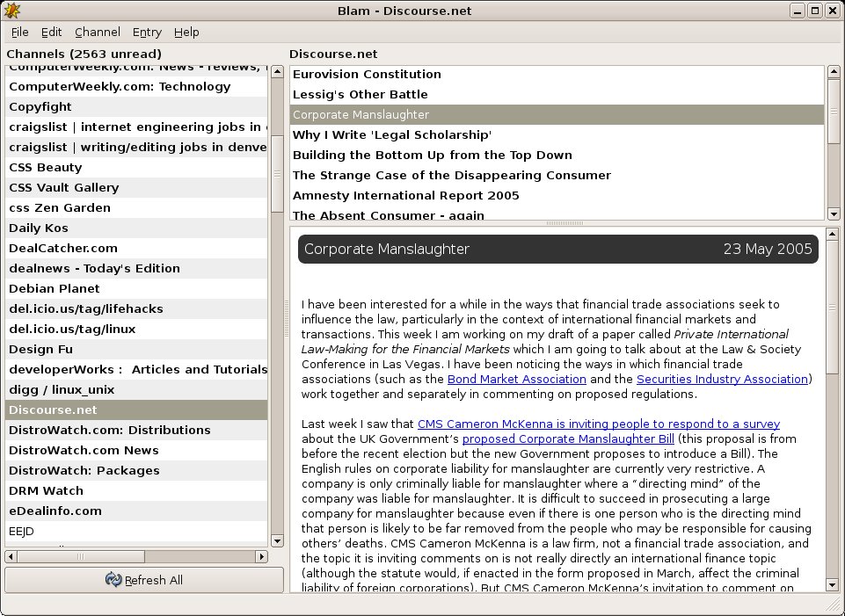Select Why I Write 'Legal Scholarship' entry
845x616 pixels.
pos(557,134)
